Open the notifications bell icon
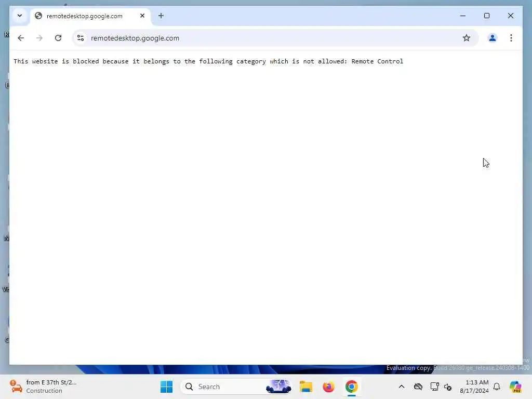 click(x=497, y=387)
